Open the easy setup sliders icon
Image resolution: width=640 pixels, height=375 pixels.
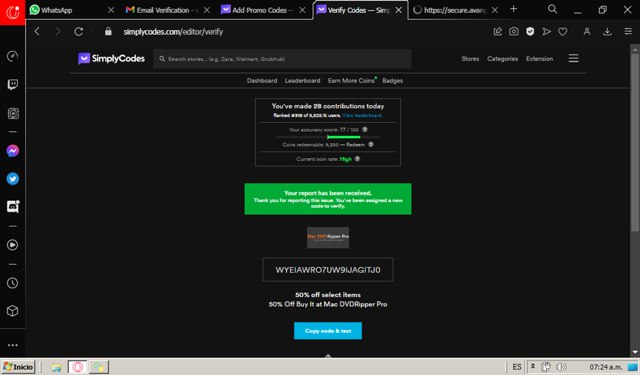pos(628,31)
